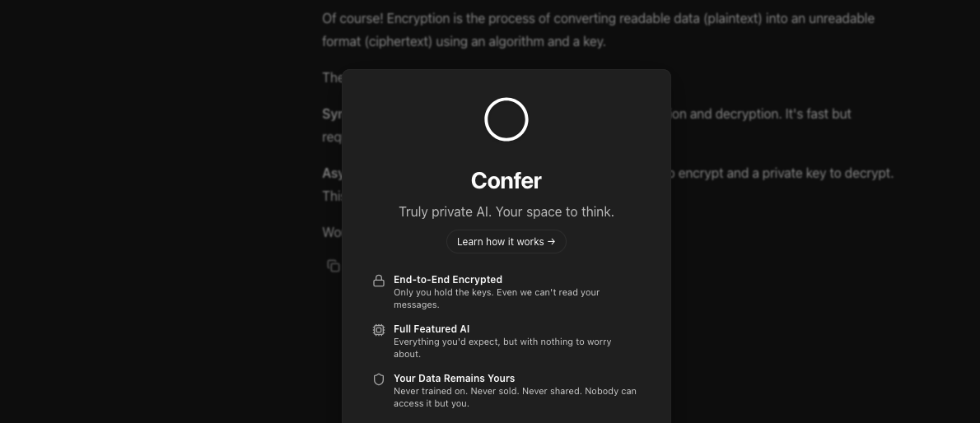The height and width of the screenshot is (423, 980).
Task: Select the Your Data Remains Yours heading
Action: [454, 379]
